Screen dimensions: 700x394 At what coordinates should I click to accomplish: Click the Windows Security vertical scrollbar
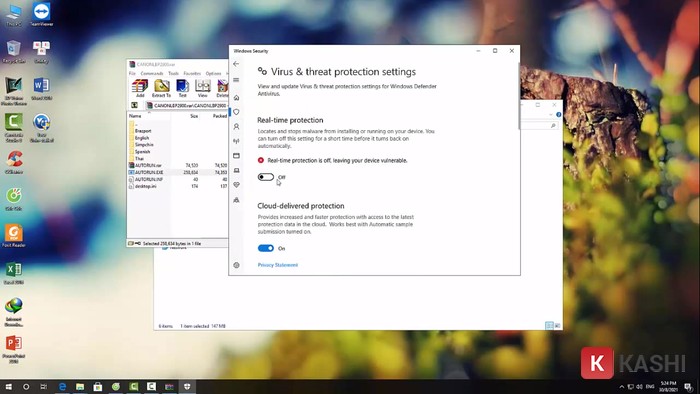pos(519,96)
